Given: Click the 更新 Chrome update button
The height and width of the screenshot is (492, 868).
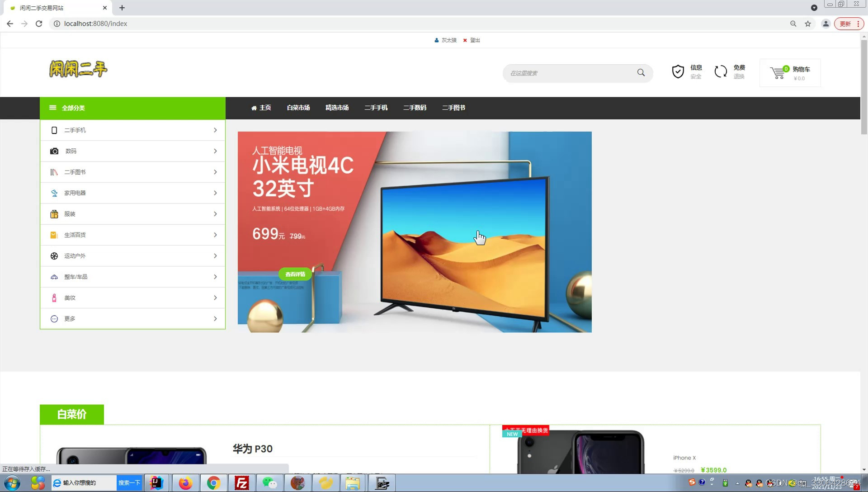Looking at the screenshot, I should 849,24.
